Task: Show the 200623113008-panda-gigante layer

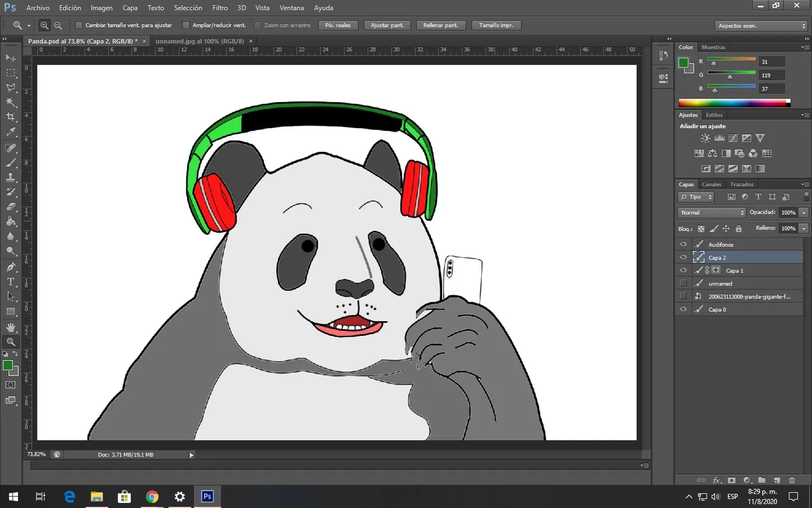Action: click(683, 297)
